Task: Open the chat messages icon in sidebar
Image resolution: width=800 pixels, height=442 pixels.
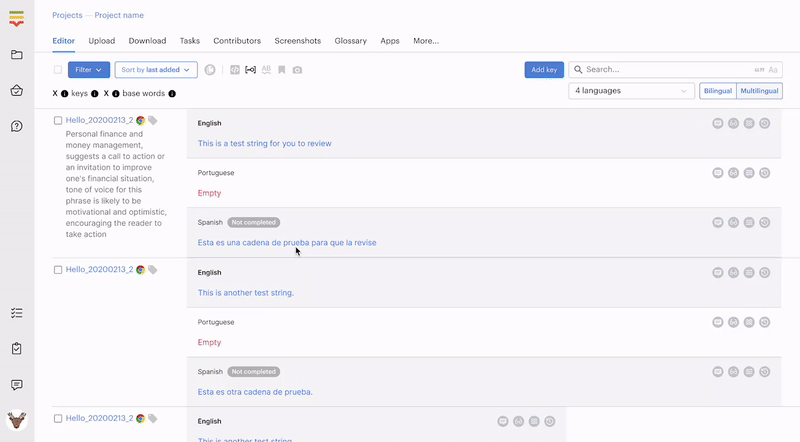Action: coord(17,385)
